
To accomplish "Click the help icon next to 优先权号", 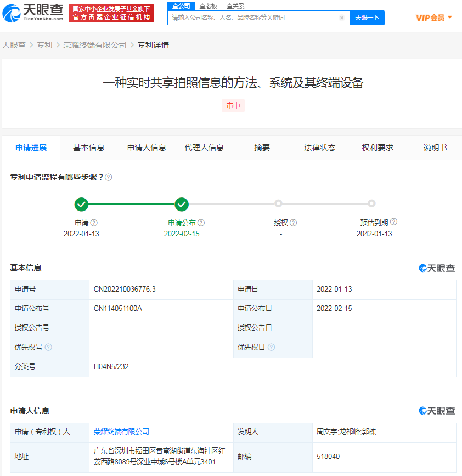I will pyautogui.click(x=48, y=347).
